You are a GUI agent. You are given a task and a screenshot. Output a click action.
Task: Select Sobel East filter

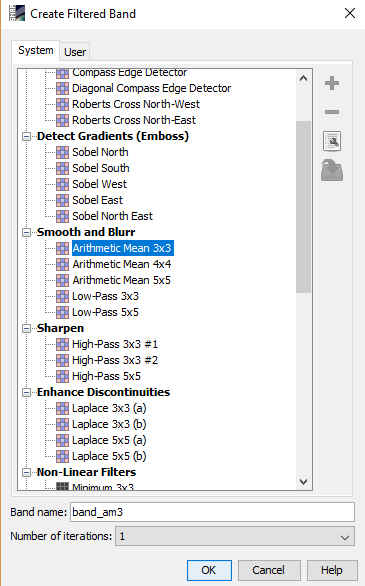(98, 200)
